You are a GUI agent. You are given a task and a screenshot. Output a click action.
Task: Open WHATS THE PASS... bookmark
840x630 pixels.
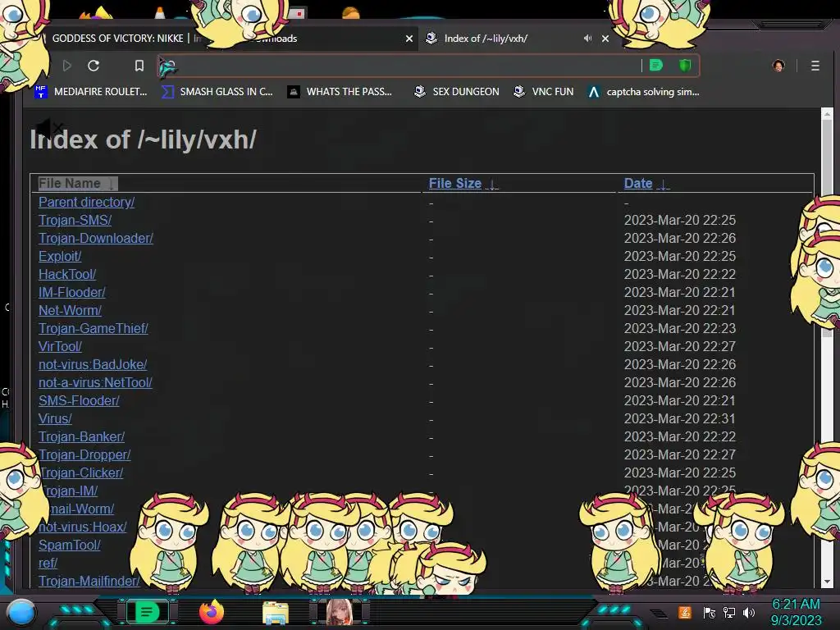[x=340, y=92]
